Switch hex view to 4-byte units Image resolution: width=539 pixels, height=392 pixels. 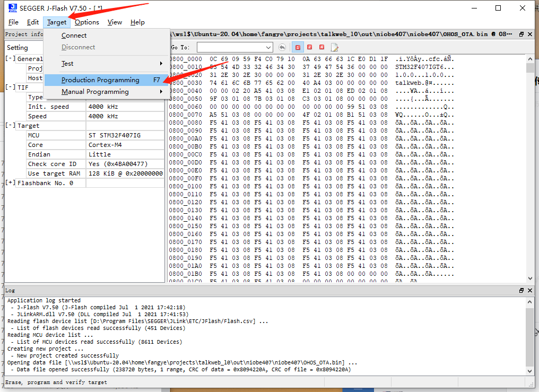(x=321, y=47)
